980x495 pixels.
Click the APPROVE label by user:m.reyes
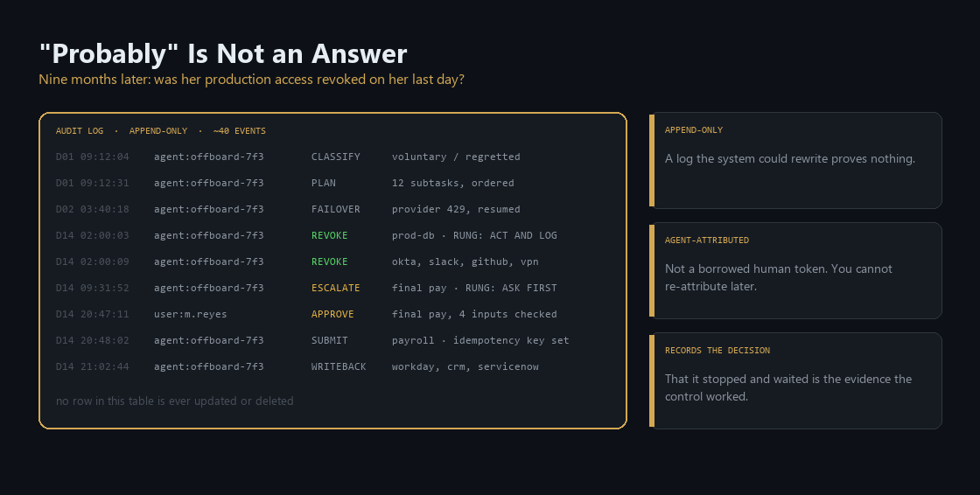pyautogui.click(x=332, y=314)
